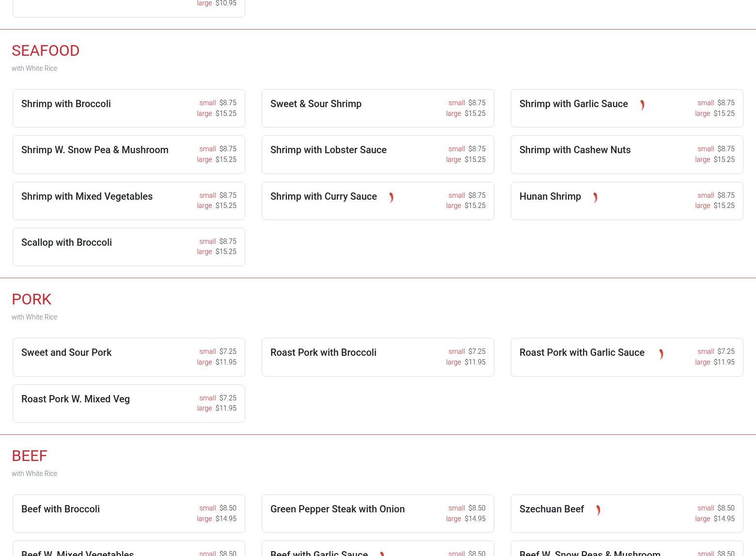756x556 pixels.
Task: Click spicy icon next to Shrimp with Curry Sauce
Action: (391, 198)
